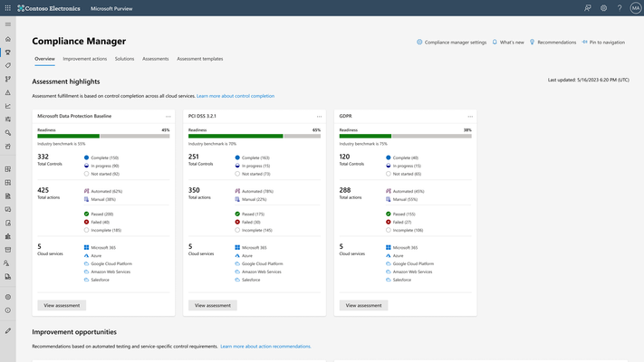Click the GDPR readiness progress bar

[406, 136]
